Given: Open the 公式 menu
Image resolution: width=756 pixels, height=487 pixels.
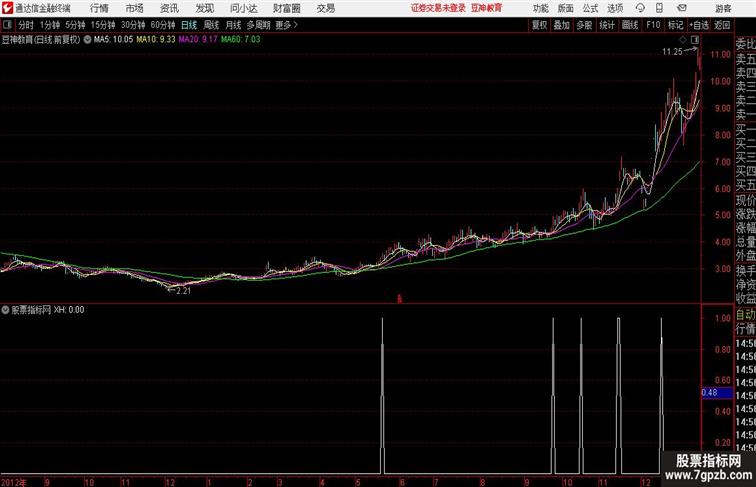Looking at the screenshot, I should tap(590, 8).
